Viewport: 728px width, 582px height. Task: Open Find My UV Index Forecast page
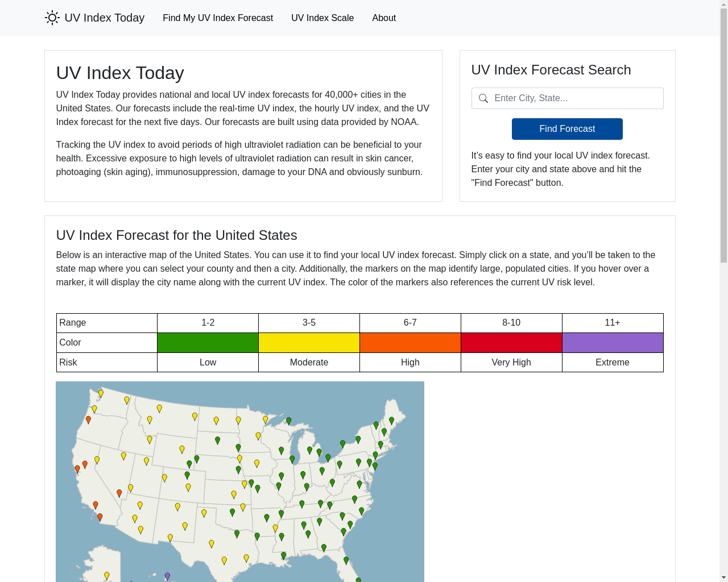(x=218, y=18)
